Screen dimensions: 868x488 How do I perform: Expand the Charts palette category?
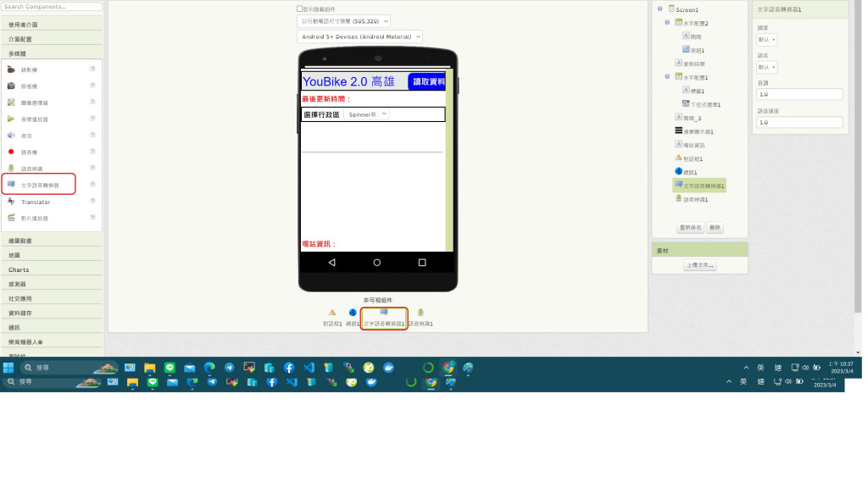52,270
